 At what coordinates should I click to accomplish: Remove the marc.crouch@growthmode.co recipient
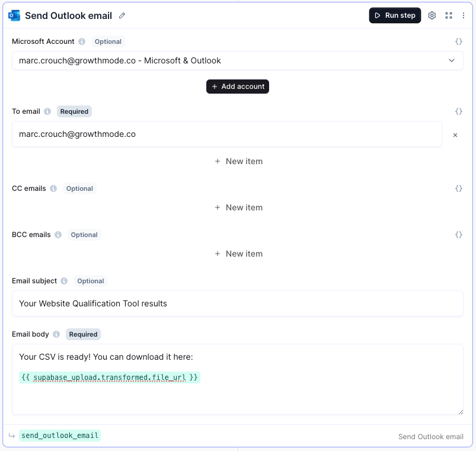[455, 135]
